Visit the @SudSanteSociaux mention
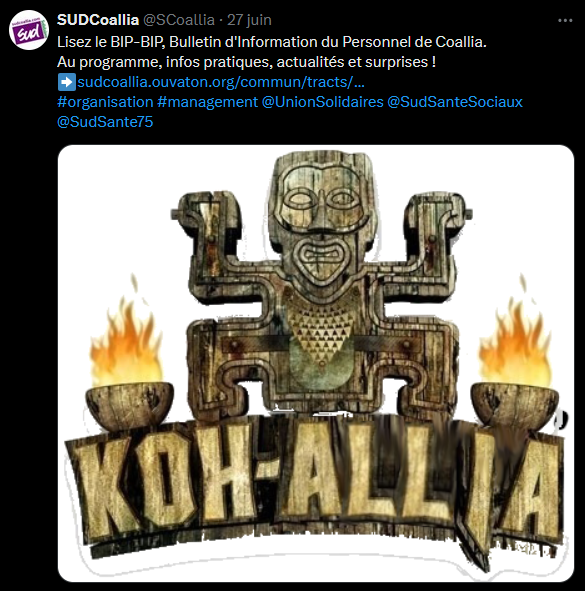The width and height of the screenshot is (585, 591). pyautogui.click(x=455, y=102)
